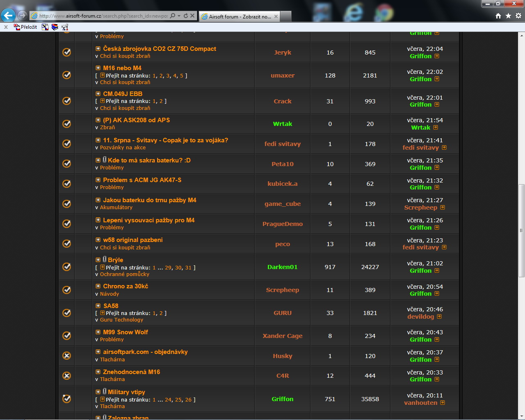Open the topic Chrono za 30kč

[x=126, y=286]
